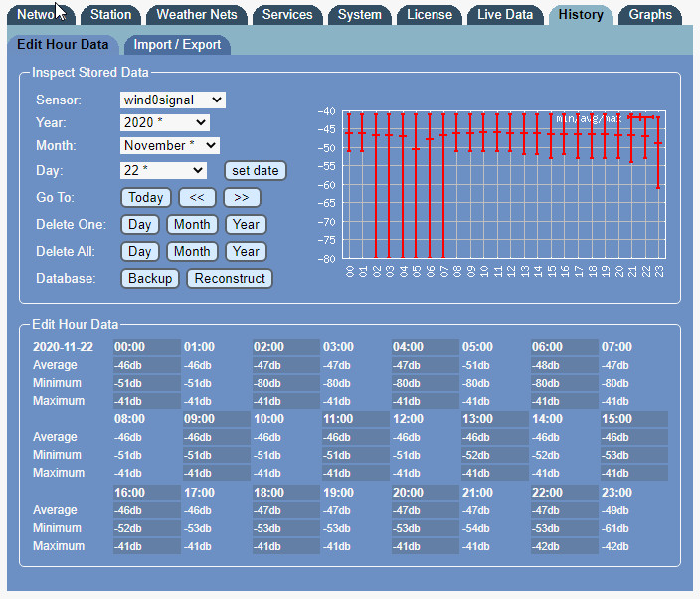
Task: Open the Network tab
Action: tap(41, 15)
